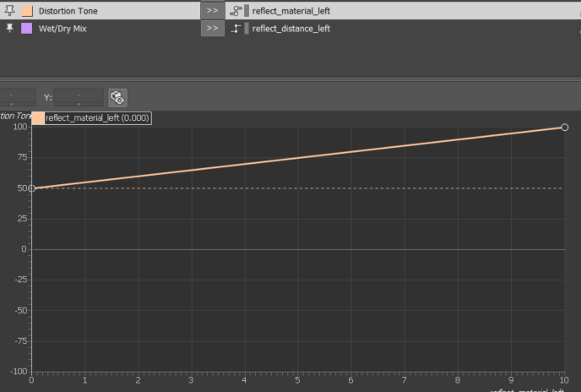Toggle the pin icon for Wet/Dry Mix

pos(9,28)
